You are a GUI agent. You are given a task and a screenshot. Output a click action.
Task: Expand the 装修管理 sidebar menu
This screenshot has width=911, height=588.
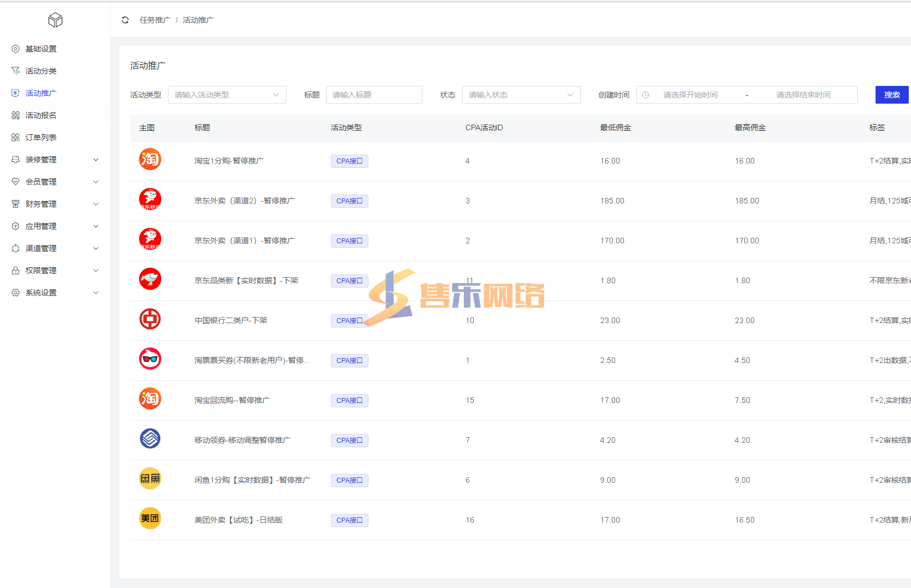(55, 160)
